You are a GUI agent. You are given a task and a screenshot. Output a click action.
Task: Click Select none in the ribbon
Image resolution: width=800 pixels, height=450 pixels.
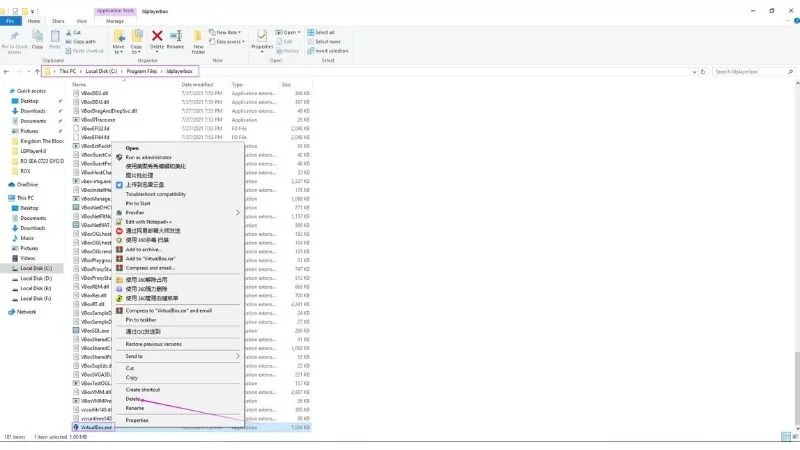[x=324, y=41]
